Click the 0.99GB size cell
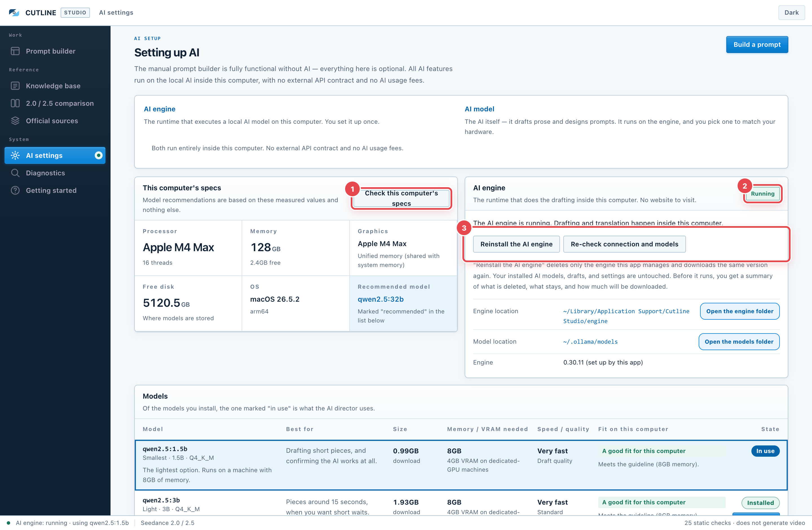Image resolution: width=812 pixels, height=530 pixels. 406,451
